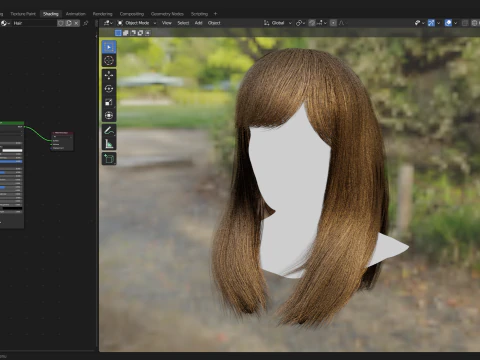480x360 pixels.
Task: Click the white color swatch in shader node
Action: (x=12, y=151)
